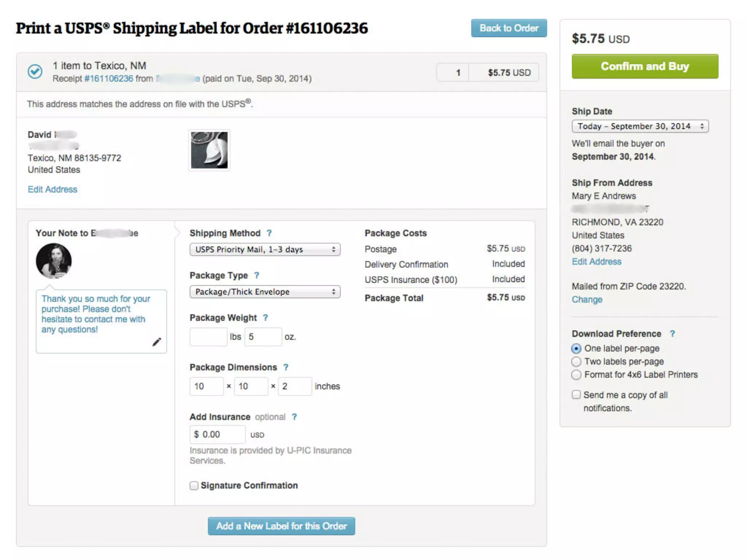Select Two labels per-page option
Viewport: 747px width, 560px height.
[x=576, y=362]
